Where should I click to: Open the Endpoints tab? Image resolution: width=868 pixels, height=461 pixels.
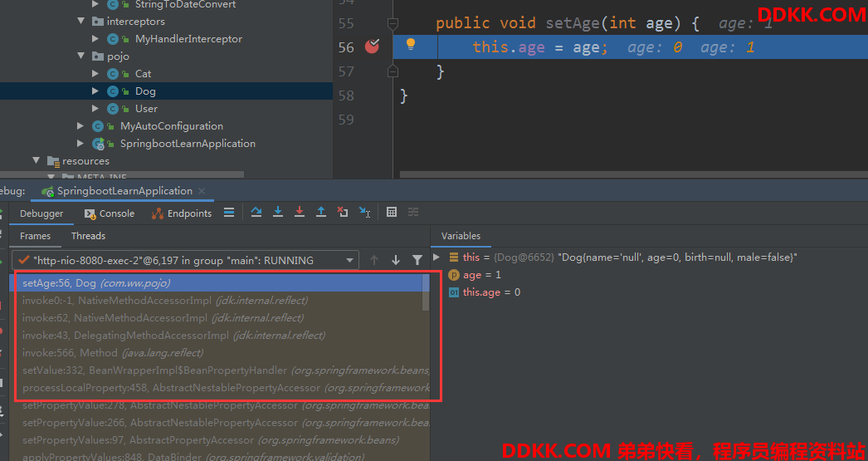(182, 213)
